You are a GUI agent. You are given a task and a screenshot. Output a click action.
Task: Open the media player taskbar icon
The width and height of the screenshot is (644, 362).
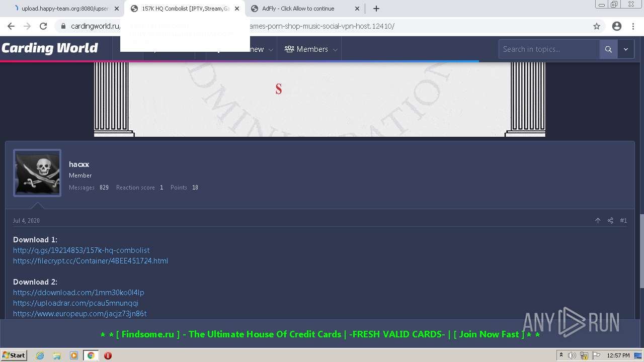click(74, 355)
